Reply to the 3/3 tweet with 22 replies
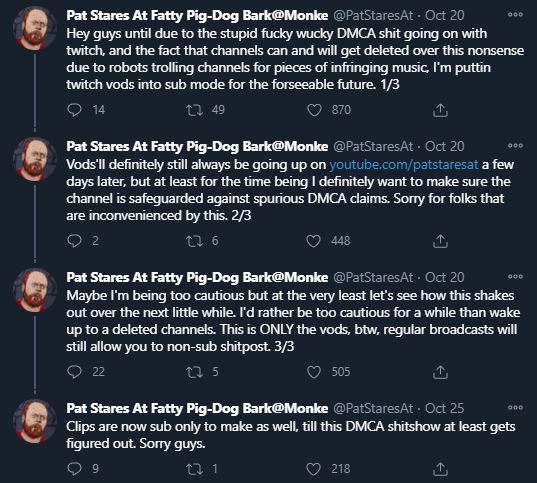This screenshot has height=483, width=537. 74,372
